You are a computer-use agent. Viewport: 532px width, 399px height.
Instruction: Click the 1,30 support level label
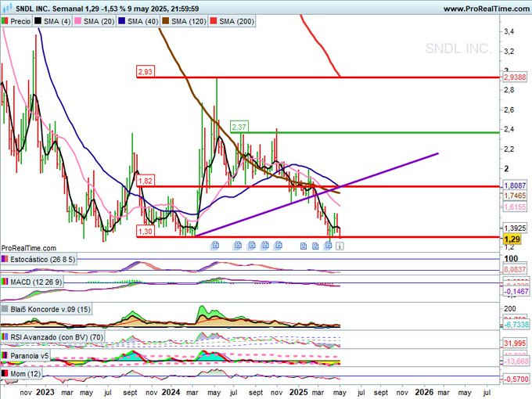[x=146, y=231]
